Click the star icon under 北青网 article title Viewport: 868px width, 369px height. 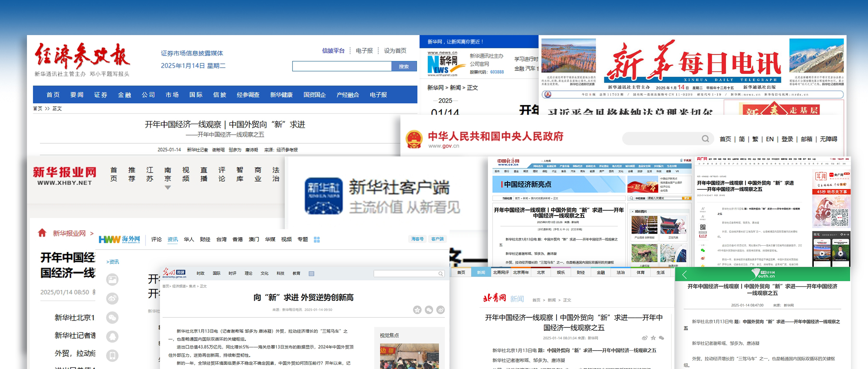[653, 338]
